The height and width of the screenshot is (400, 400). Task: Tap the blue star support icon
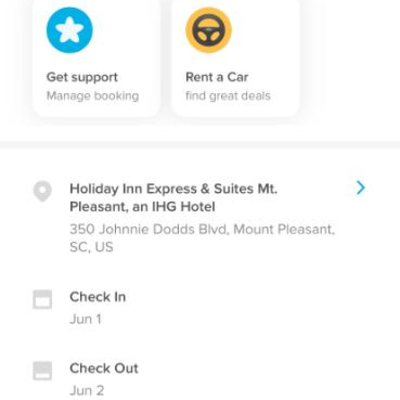coord(69,30)
